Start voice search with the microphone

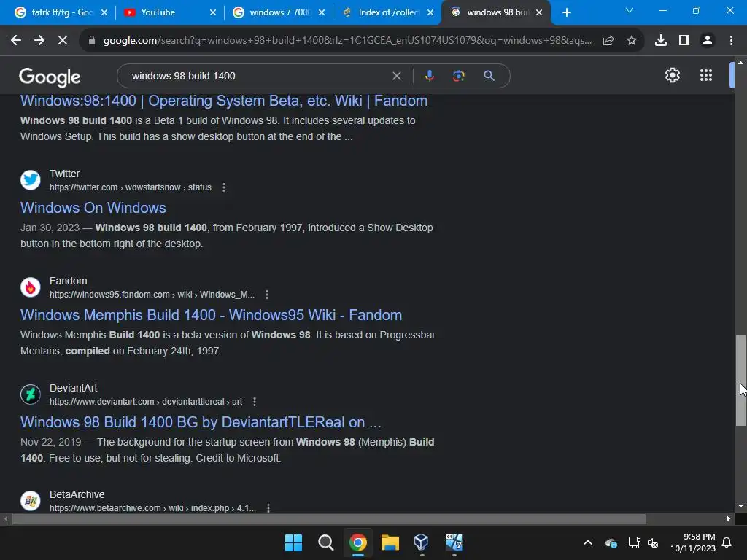[429, 76]
